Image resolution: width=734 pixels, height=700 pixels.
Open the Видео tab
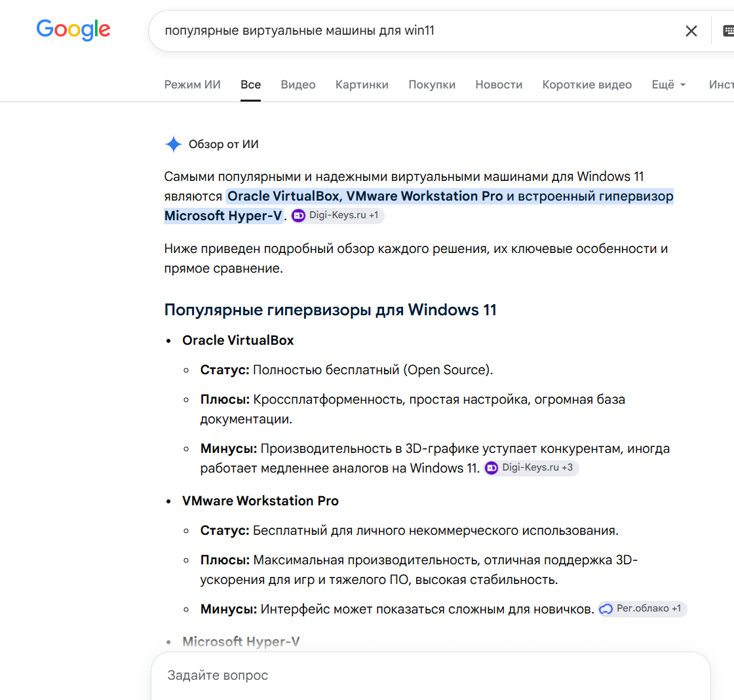click(298, 85)
